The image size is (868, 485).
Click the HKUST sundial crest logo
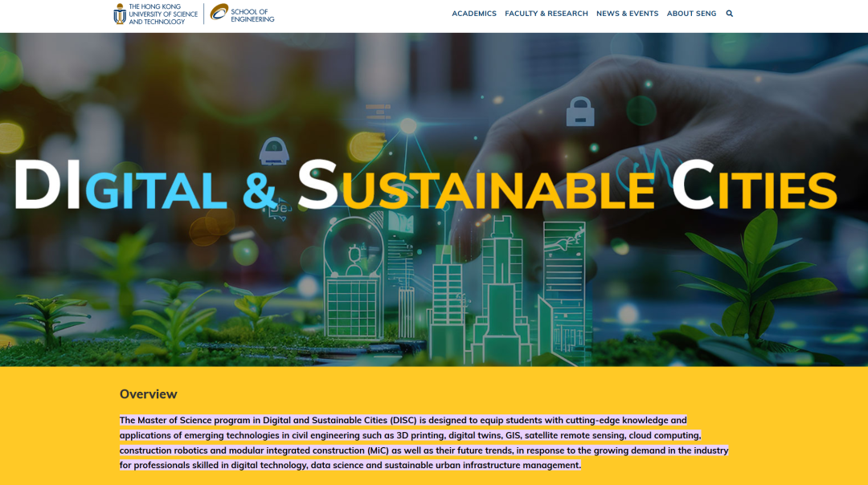120,14
